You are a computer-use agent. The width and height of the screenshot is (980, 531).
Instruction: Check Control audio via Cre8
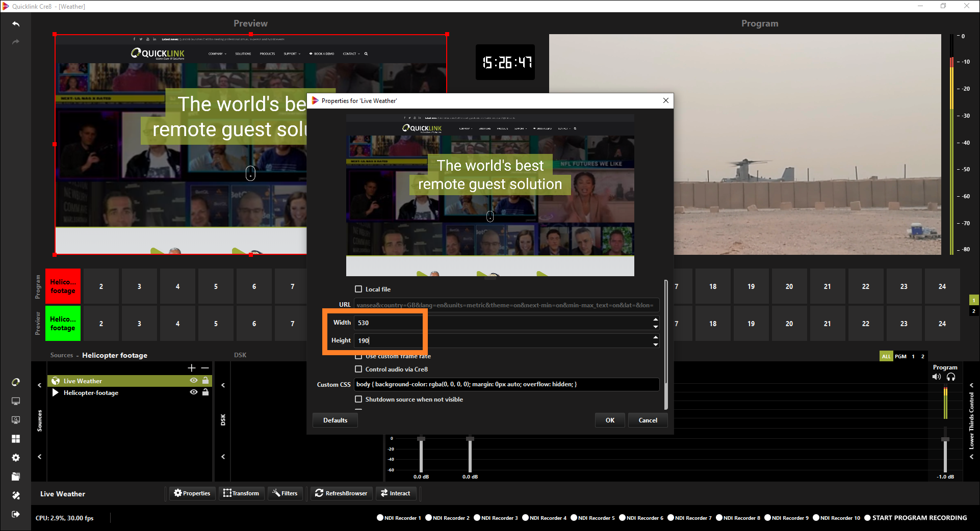[358, 369]
